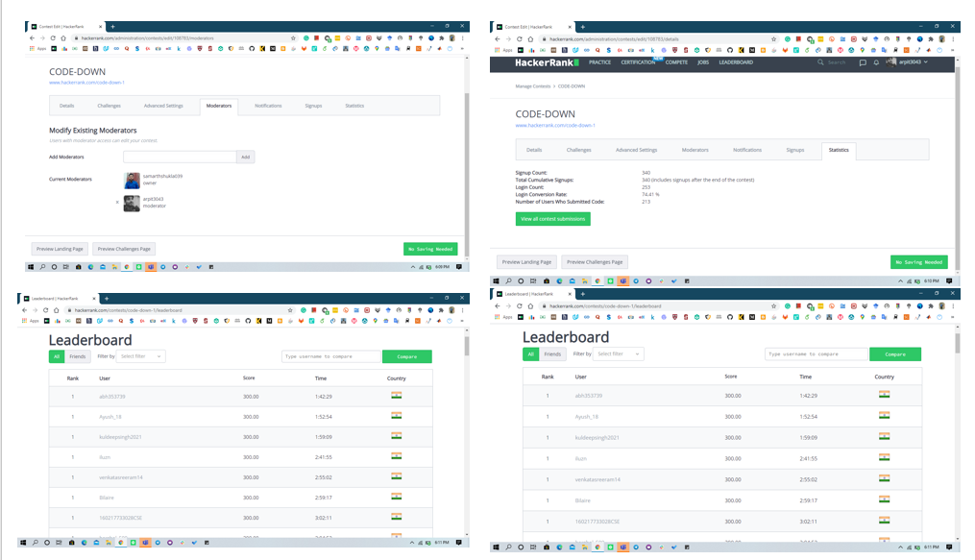Select Friends toggle in lower-left Leaderboard
975x560 pixels.
point(78,356)
